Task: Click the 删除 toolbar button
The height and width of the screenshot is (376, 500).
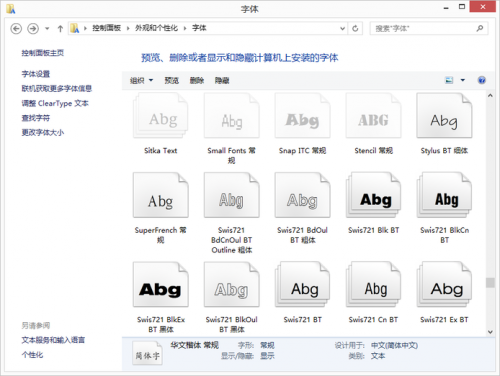Action: pyautogui.click(x=197, y=80)
